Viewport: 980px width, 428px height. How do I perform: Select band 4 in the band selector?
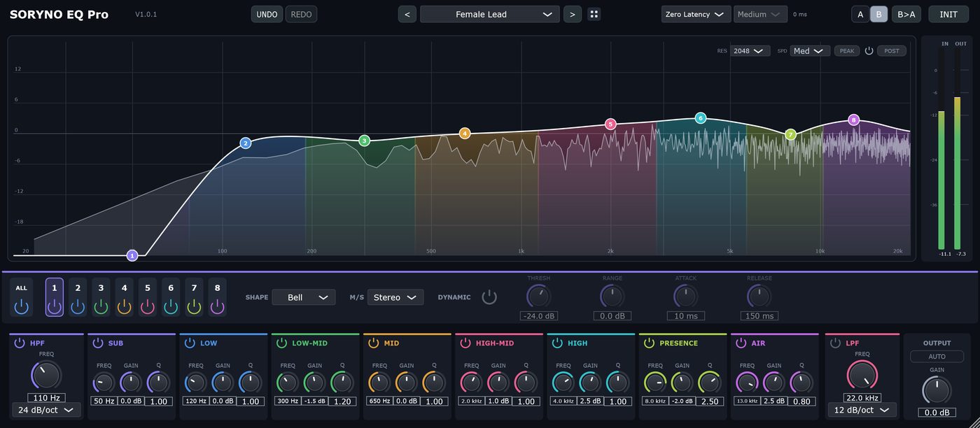pyautogui.click(x=124, y=297)
